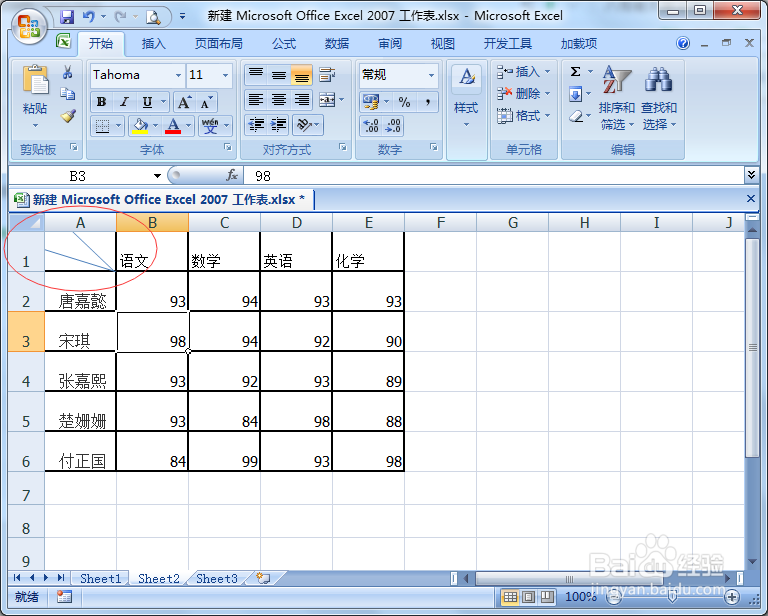Screen dimensions: 768x616
Task: Open Find and Select binoculars (查找和选择)
Action: click(x=659, y=98)
